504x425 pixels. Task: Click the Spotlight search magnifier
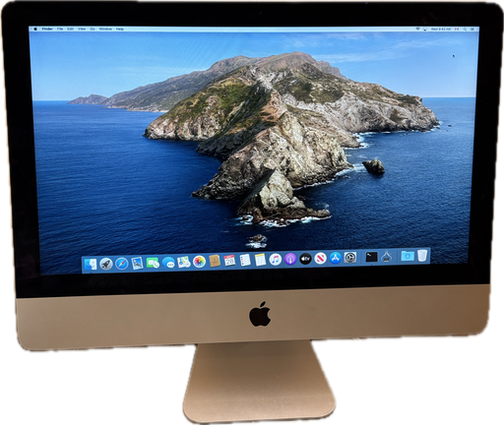click(x=465, y=30)
